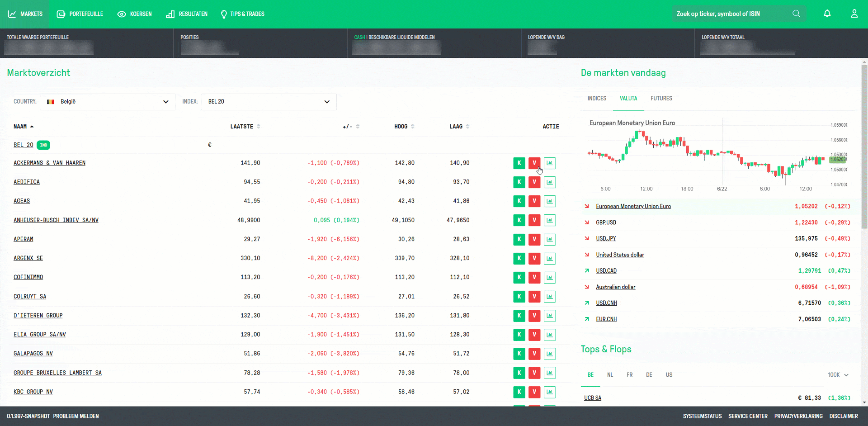Open the BEL 20 index link

click(24, 145)
